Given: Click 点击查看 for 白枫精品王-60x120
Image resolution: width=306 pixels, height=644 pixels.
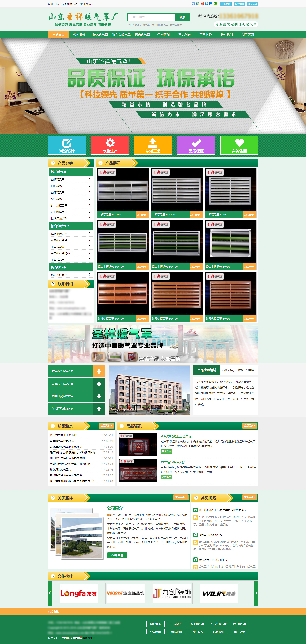Looking at the screenshot, I should click(196, 215).
